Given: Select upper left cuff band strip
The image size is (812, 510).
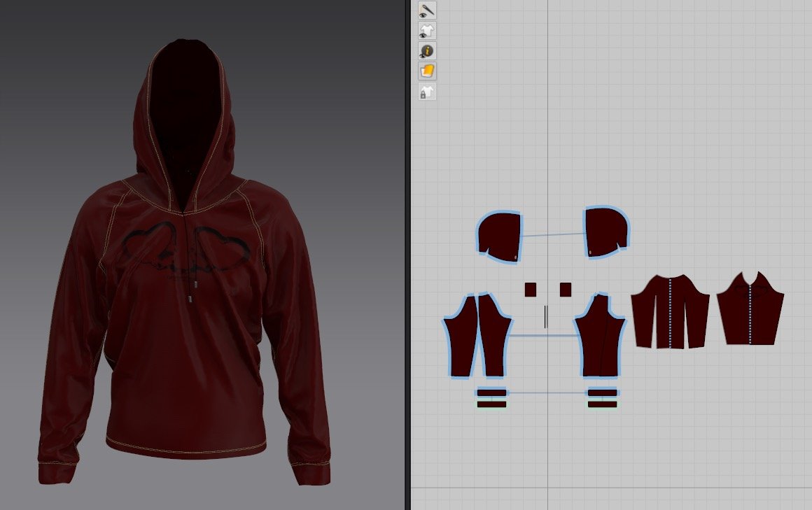Looking at the screenshot, I should 491,392.
